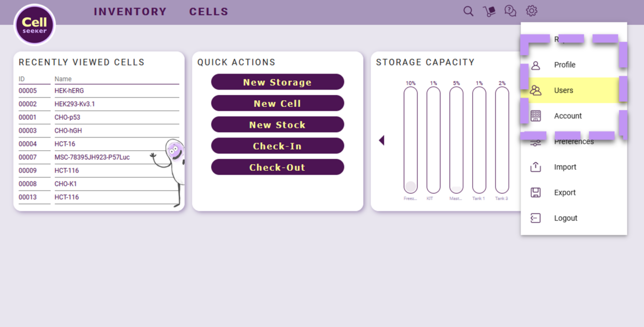This screenshot has height=327, width=644.
Task: Select the Profile person icon in the menu
Action: 536,65
